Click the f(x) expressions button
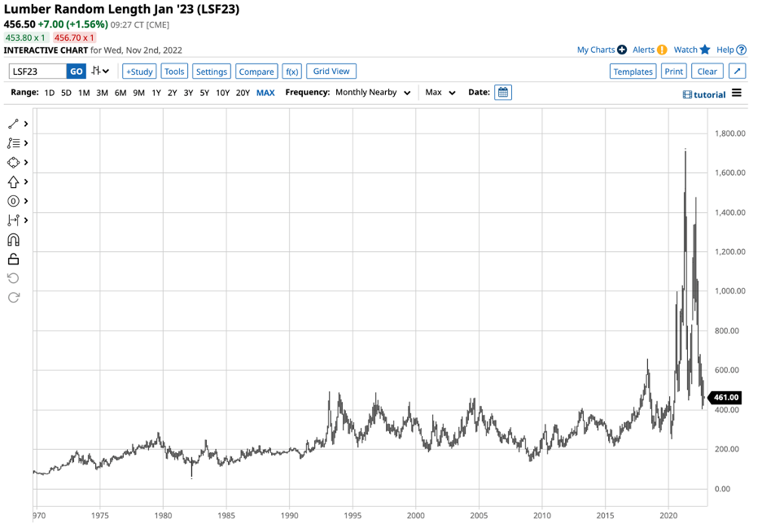The image size is (762, 532). click(x=292, y=72)
